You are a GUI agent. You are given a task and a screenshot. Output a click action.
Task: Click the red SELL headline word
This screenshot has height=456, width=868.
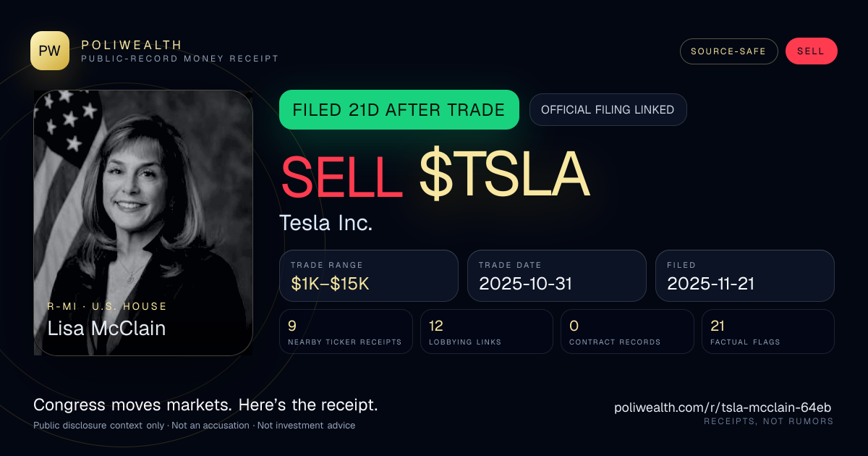(x=341, y=176)
